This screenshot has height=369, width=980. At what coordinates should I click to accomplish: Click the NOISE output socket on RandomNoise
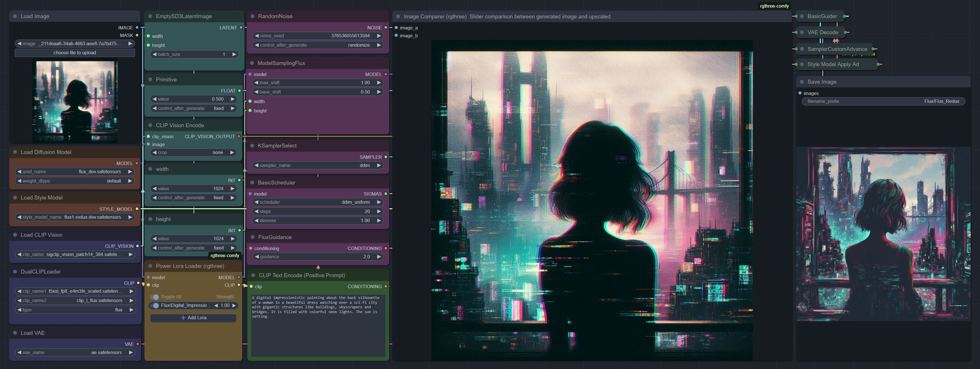coord(385,28)
